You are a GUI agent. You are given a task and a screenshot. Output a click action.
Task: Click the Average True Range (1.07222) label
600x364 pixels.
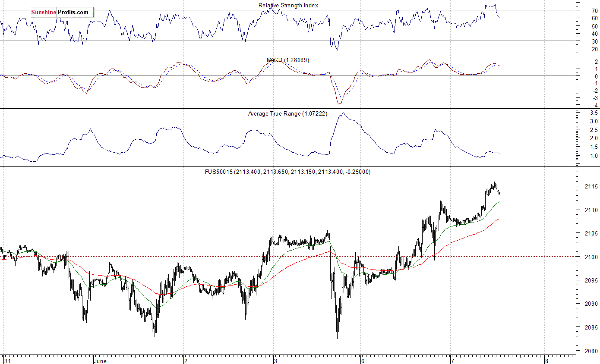[287, 113]
